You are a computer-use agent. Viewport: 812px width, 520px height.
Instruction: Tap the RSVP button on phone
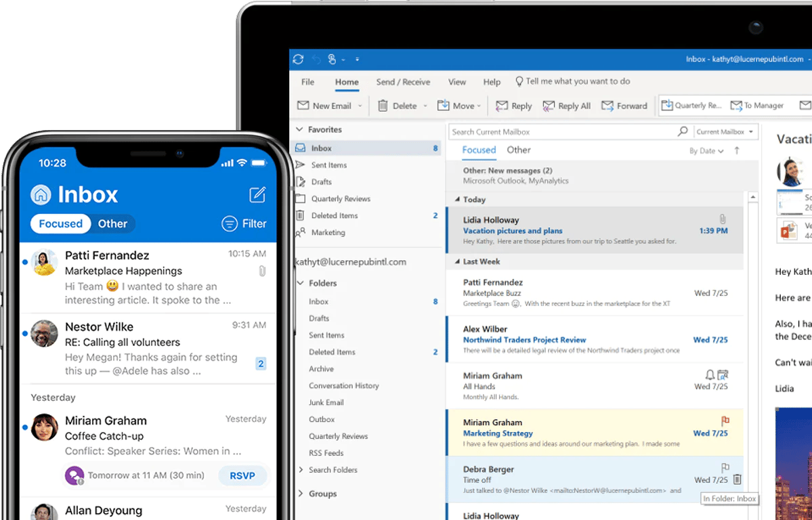tap(242, 475)
